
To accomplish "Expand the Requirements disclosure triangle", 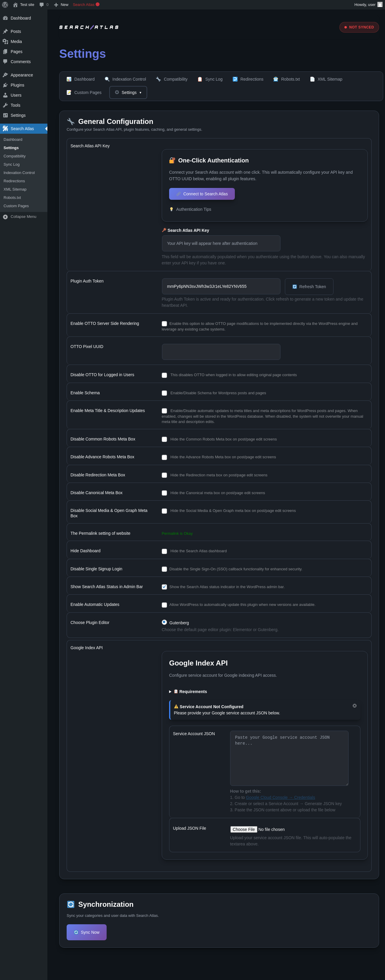I will (x=170, y=692).
